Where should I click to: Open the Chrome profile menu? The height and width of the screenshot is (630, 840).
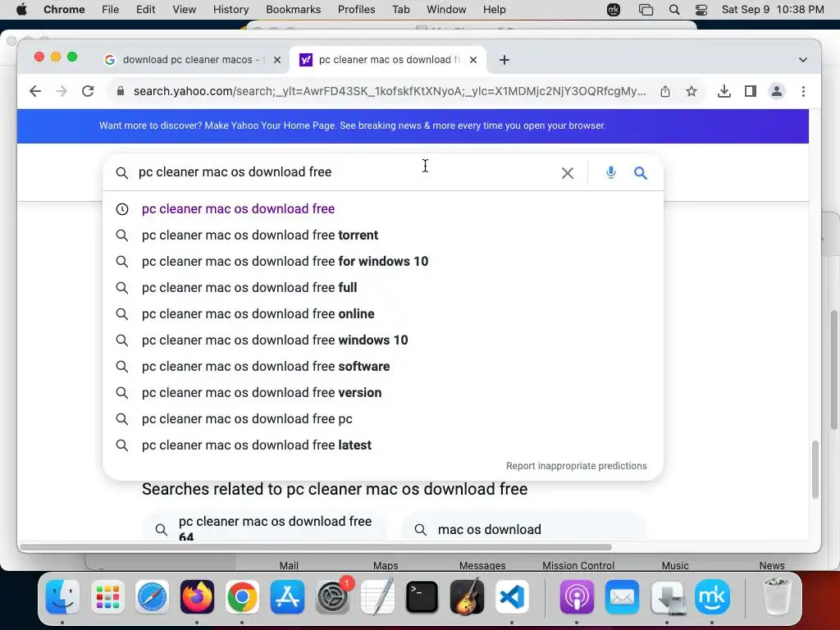pyautogui.click(x=777, y=91)
